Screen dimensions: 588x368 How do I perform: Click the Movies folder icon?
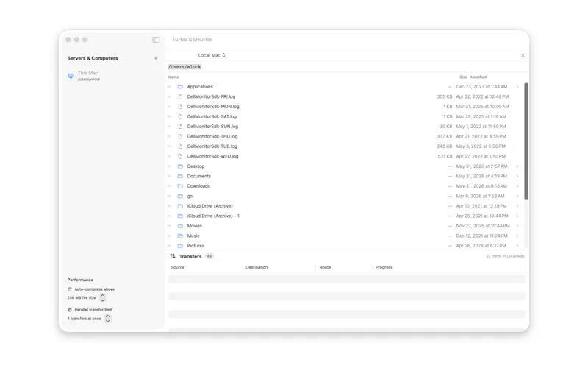pos(180,226)
